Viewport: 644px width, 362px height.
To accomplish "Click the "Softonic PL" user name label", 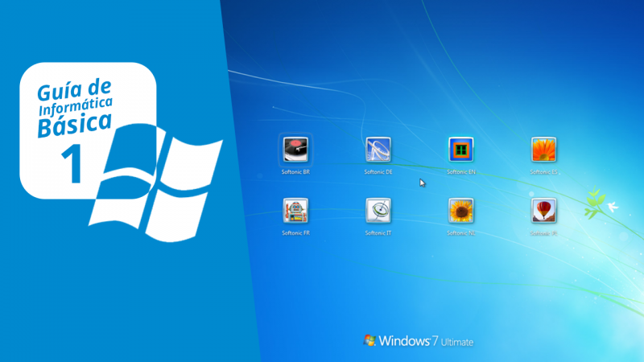I will (x=544, y=233).
